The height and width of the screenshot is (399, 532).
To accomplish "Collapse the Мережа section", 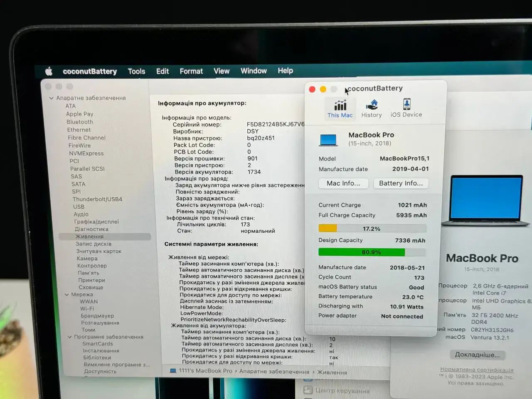I will (x=67, y=295).
